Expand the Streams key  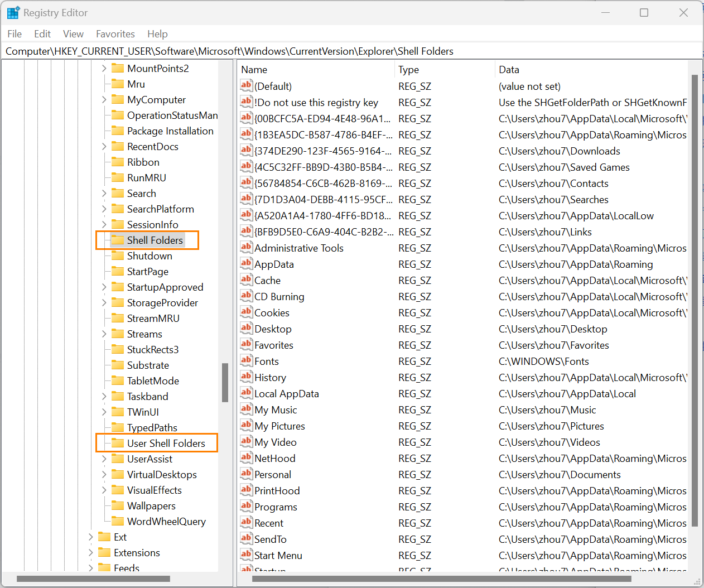pyautogui.click(x=104, y=334)
